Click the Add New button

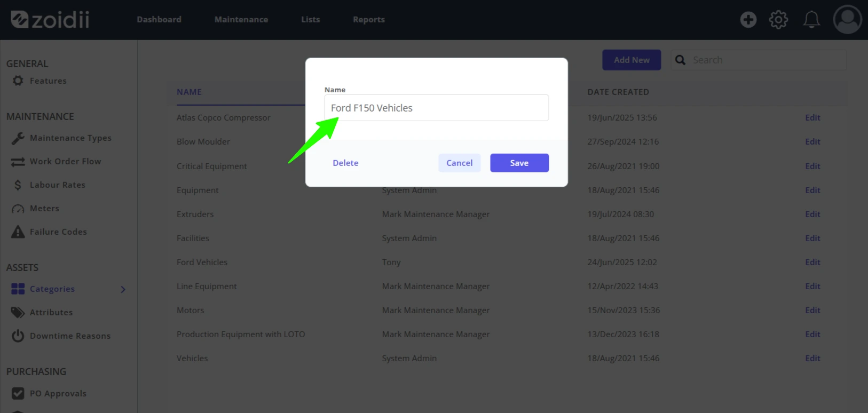[632, 60]
